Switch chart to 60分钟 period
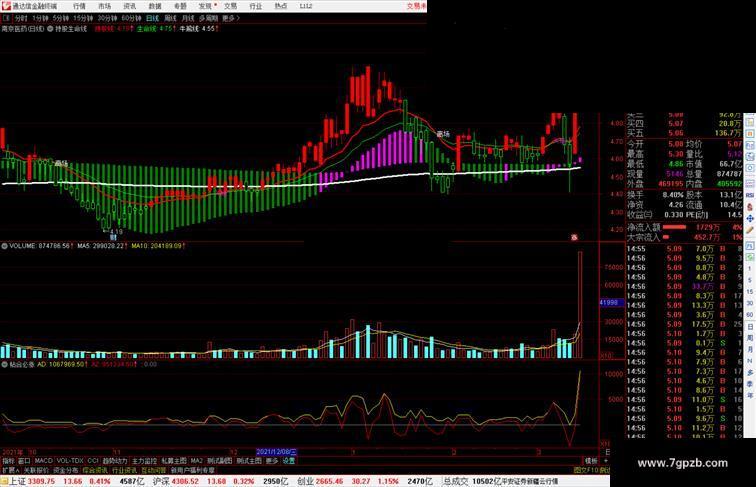 point(131,18)
